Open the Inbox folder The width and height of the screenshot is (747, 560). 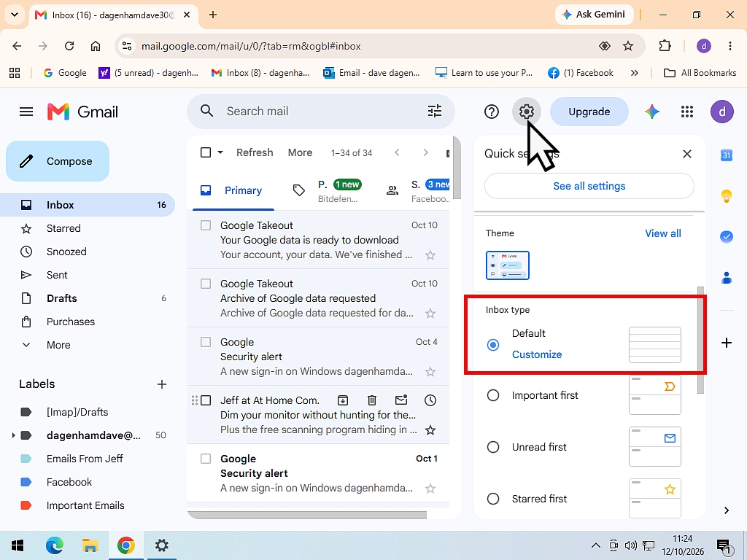tap(88, 205)
